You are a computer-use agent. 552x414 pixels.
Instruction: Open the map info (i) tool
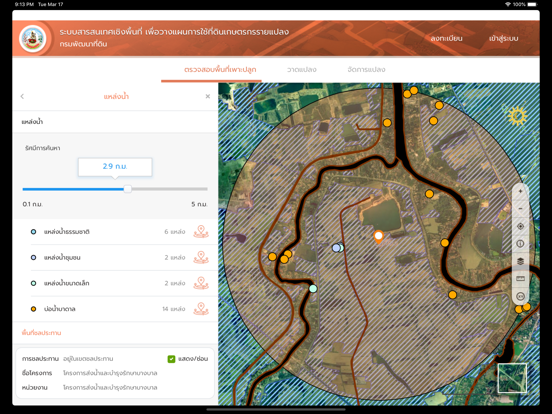[520, 244]
